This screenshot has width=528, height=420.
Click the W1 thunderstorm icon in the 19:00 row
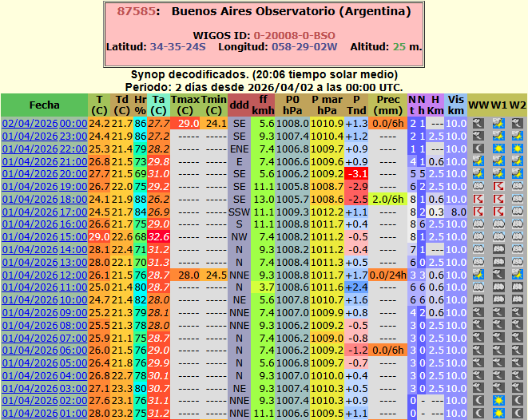pyautogui.click(x=498, y=186)
